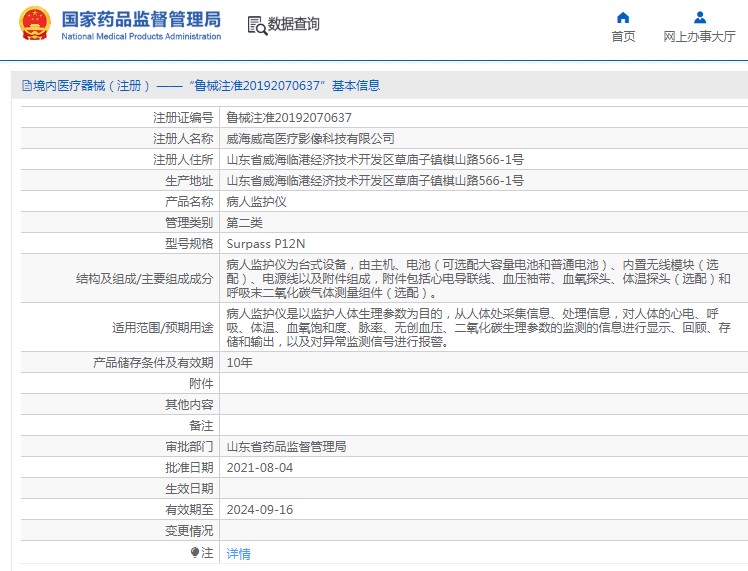
Task: Open the 数据查询 text label
Action: click(x=295, y=25)
